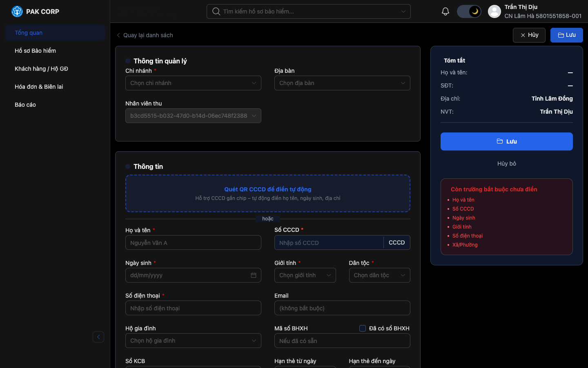
Task: Open Khách hàng / Hộ GĐ menu item
Action: pyautogui.click(x=55, y=69)
